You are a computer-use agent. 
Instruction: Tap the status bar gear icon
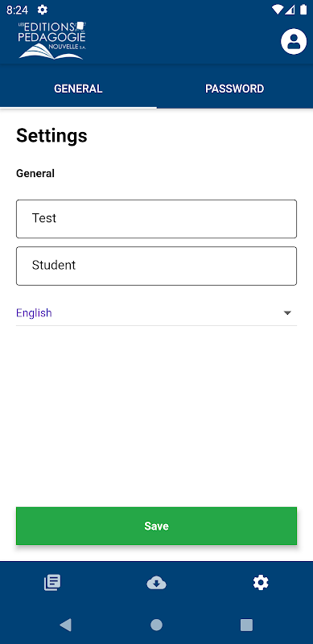click(x=43, y=10)
